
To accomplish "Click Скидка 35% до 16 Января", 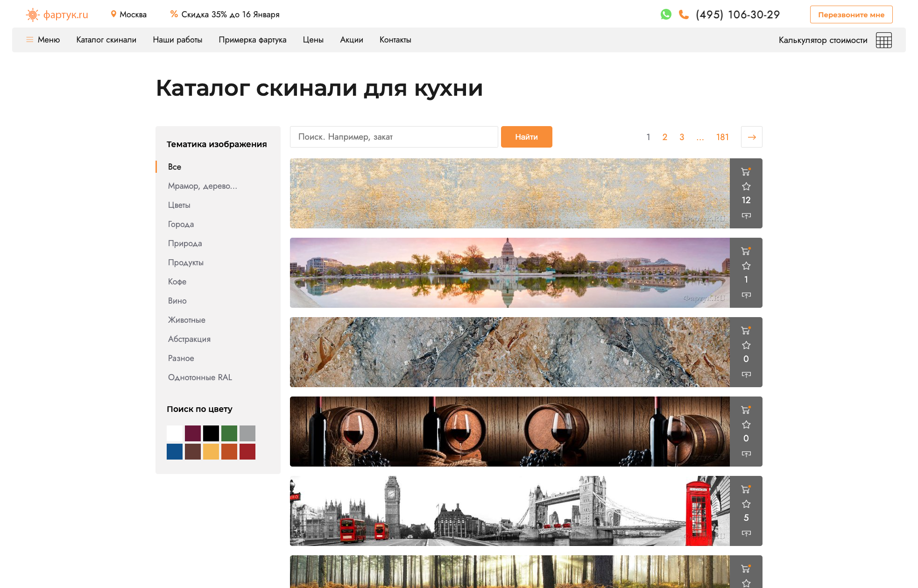I will coord(230,14).
